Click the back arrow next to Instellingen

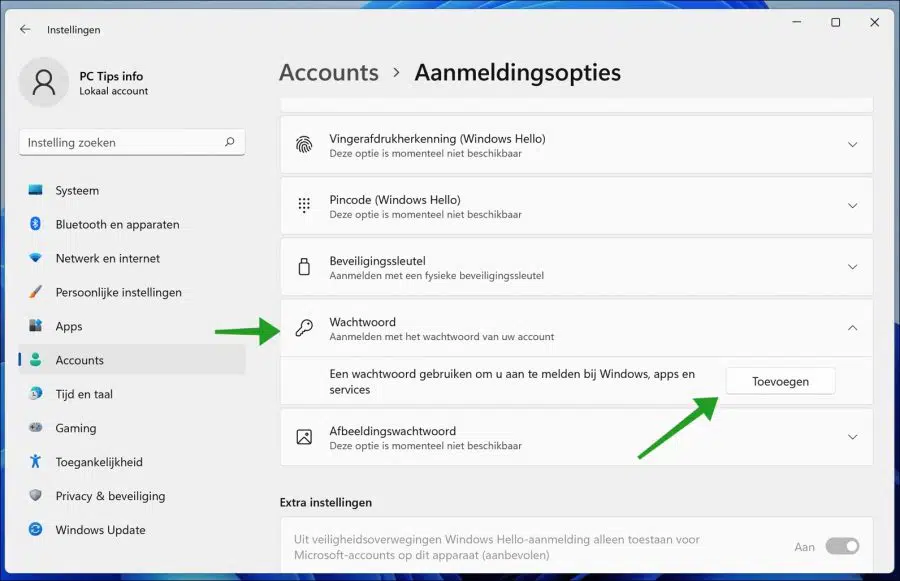click(25, 29)
